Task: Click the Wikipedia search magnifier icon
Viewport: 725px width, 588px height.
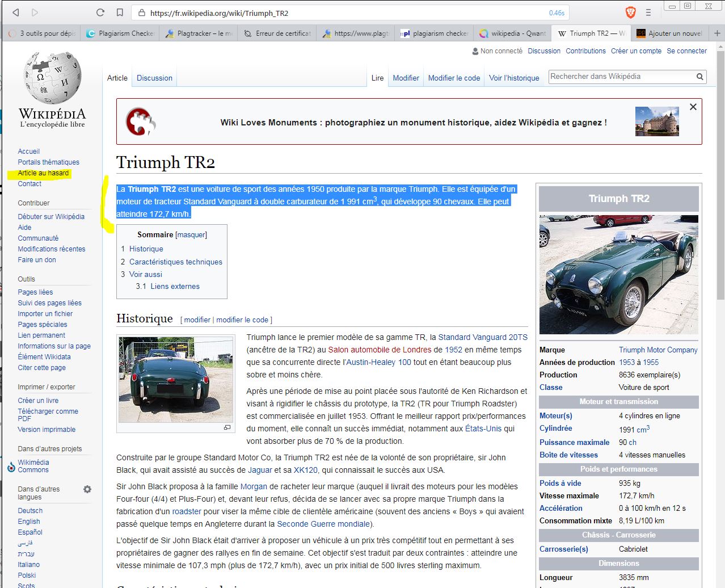Action: click(x=700, y=77)
